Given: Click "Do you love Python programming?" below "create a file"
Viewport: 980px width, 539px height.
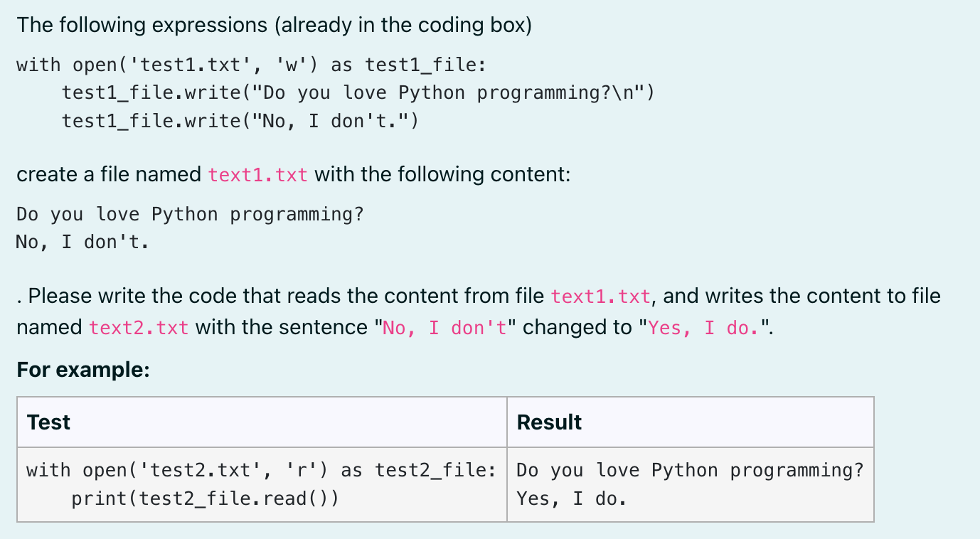Looking at the screenshot, I should (x=190, y=215).
